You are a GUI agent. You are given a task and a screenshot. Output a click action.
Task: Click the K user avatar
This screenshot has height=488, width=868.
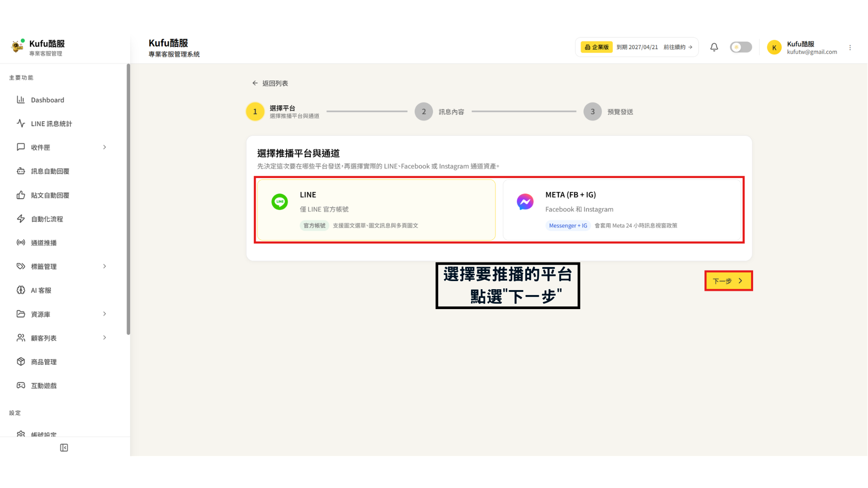pyautogui.click(x=774, y=47)
